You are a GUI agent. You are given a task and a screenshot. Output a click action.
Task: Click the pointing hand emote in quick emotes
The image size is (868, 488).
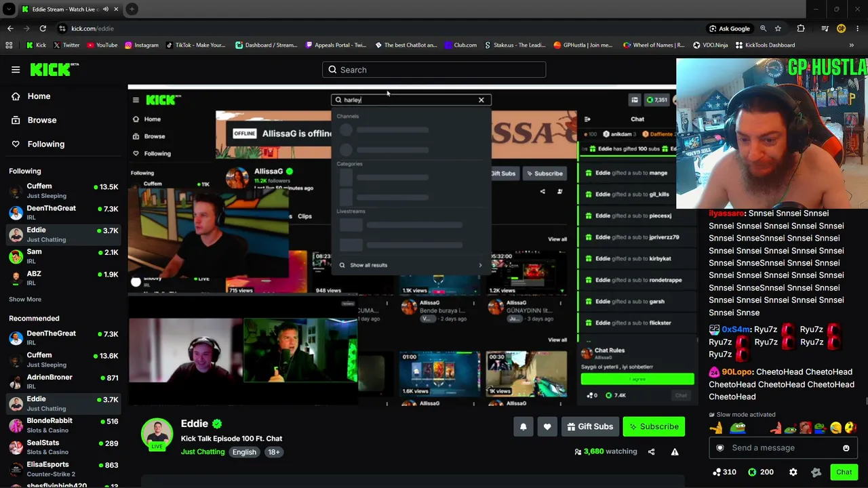[x=717, y=428]
